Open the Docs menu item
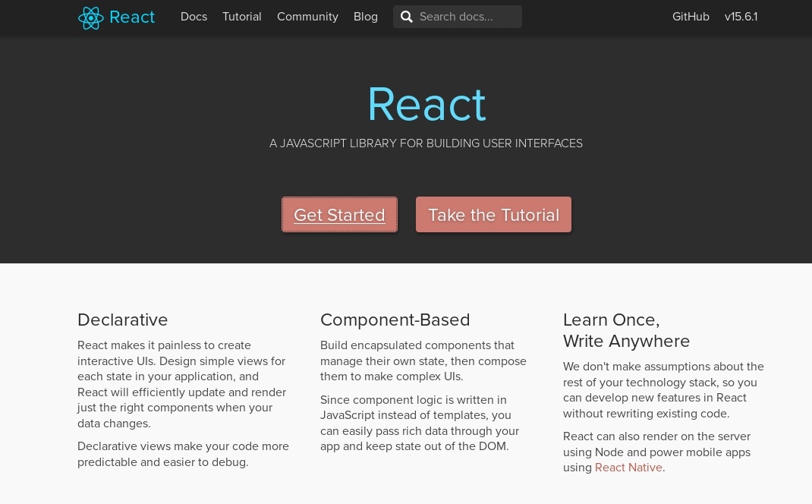Screen dimensions: 812x504 point(194,17)
